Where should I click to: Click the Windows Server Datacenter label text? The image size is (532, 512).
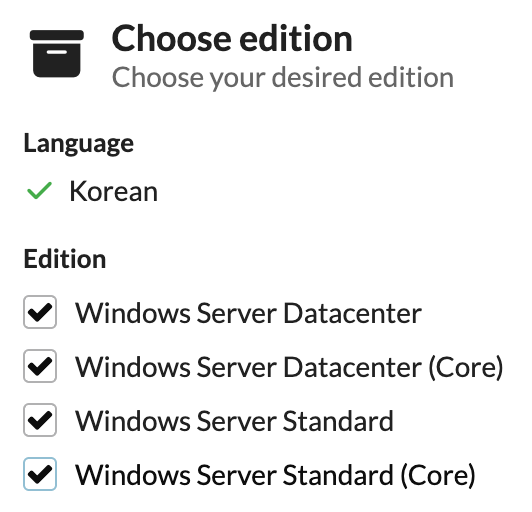pyautogui.click(x=248, y=313)
